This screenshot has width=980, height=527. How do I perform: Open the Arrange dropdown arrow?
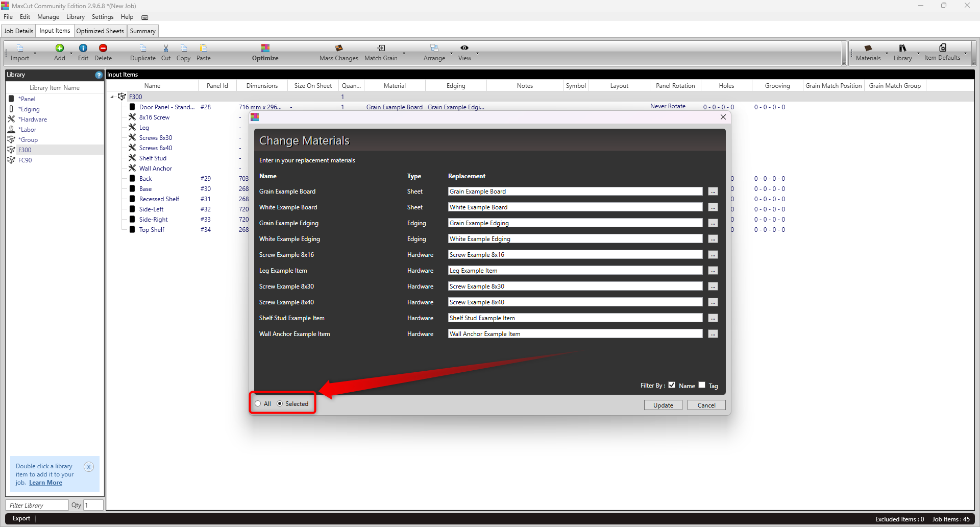[451, 53]
